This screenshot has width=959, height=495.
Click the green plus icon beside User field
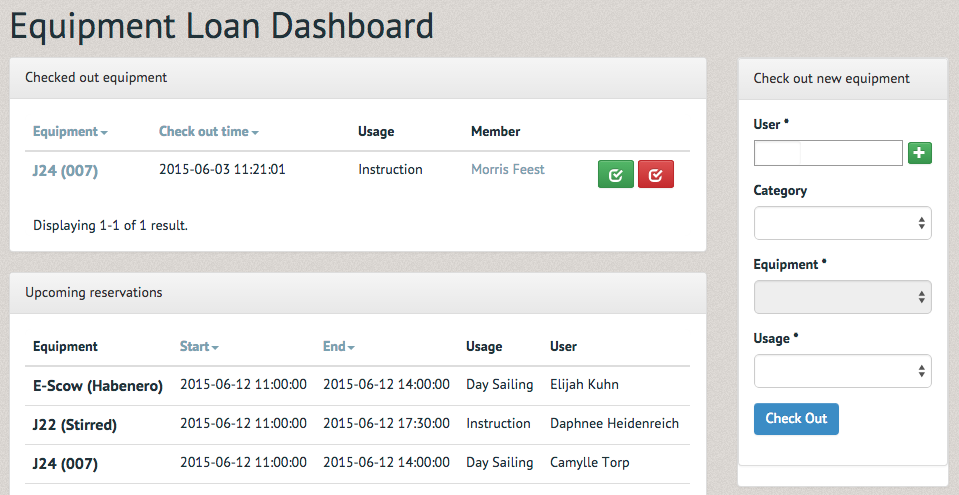point(919,153)
